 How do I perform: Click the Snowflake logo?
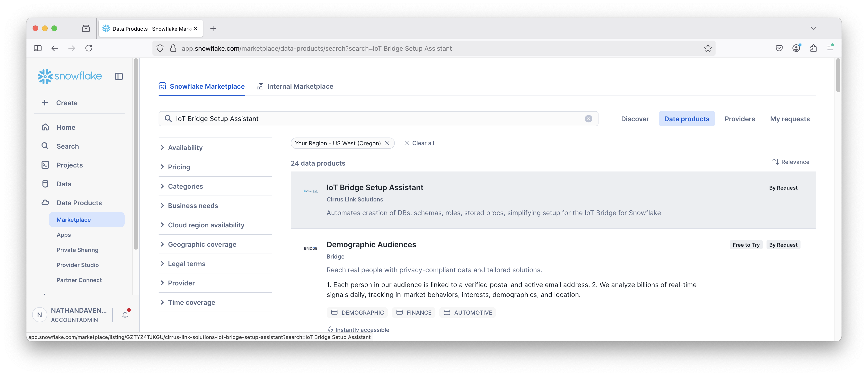(x=70, y=76)
